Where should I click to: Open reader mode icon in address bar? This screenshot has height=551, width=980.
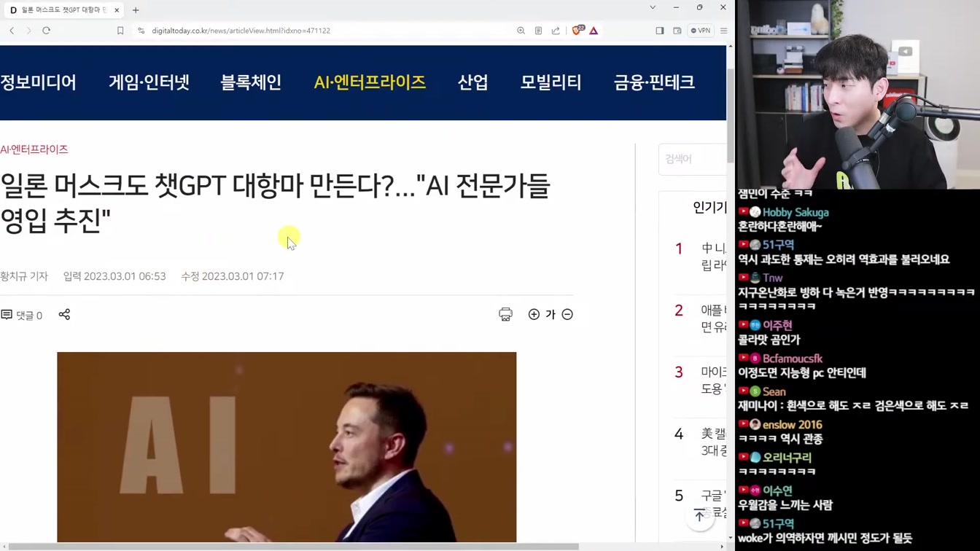538,31
